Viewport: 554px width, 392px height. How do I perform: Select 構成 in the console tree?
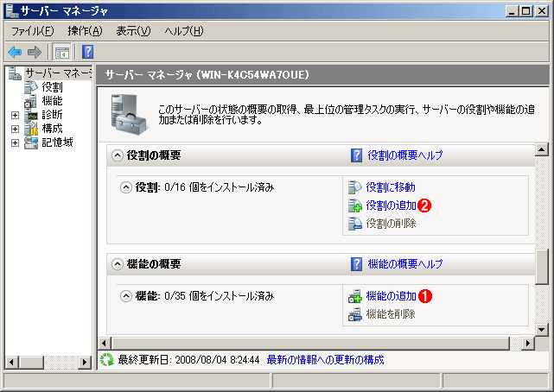(53, 129)
